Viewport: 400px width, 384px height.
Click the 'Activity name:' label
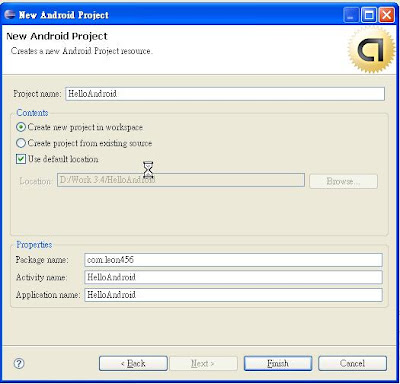tap(41, 277)
